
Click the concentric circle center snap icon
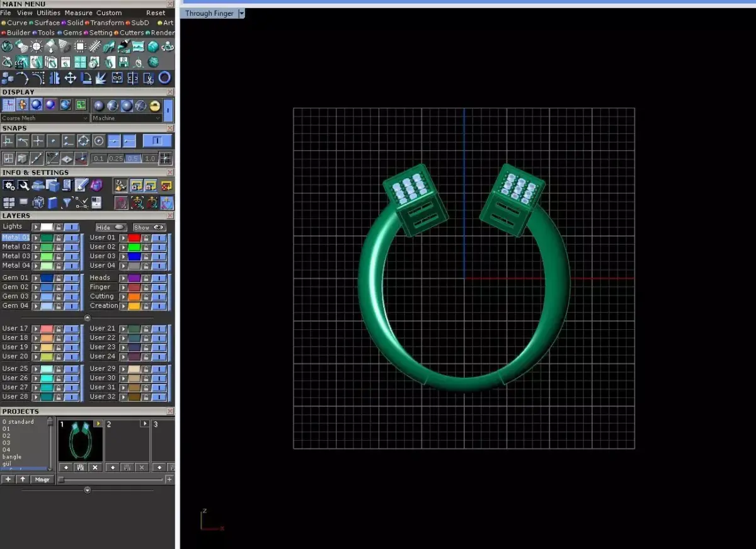point(99,140)
